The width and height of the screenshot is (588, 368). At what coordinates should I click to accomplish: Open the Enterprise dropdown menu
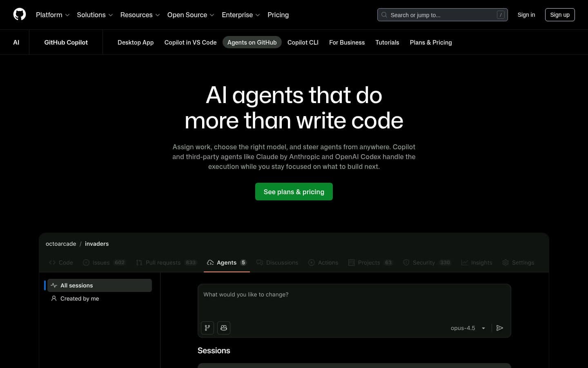(x=241, y=15)
